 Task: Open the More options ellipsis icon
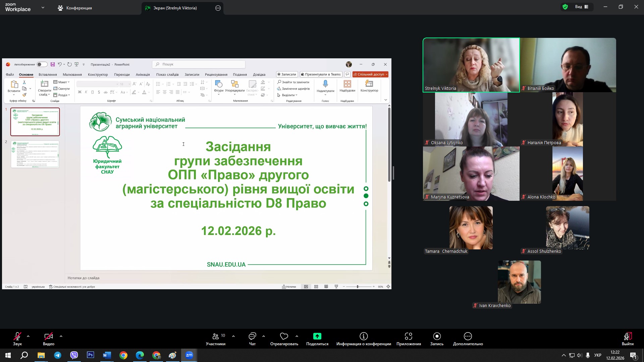click(x=468, y=336)
